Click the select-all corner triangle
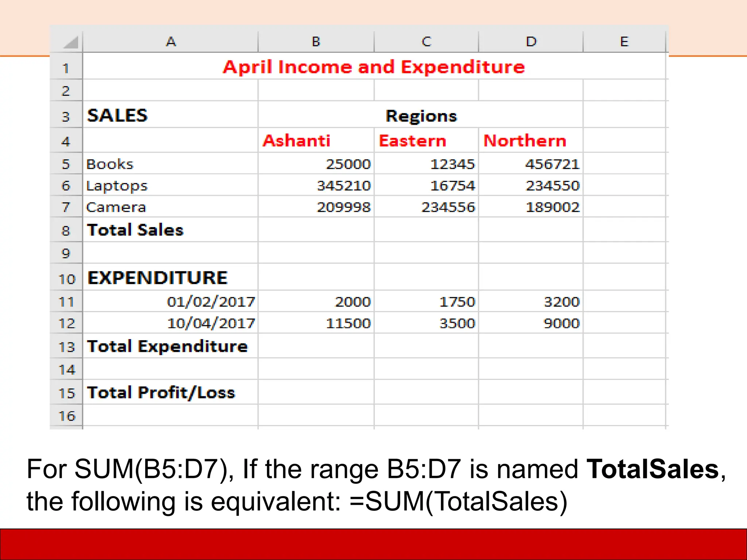This screenshot has width=747, height=560. 71,43
